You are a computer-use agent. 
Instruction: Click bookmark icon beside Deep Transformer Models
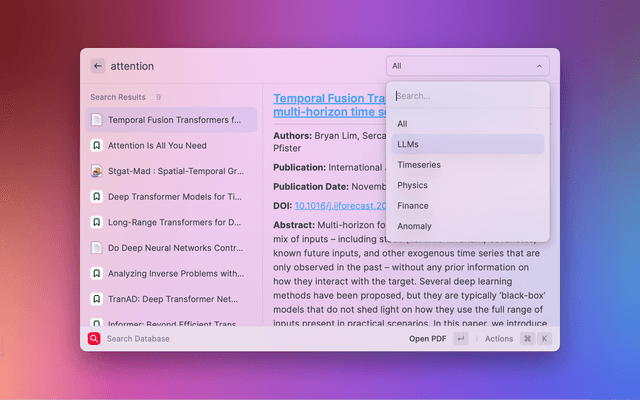click(96, 197)
